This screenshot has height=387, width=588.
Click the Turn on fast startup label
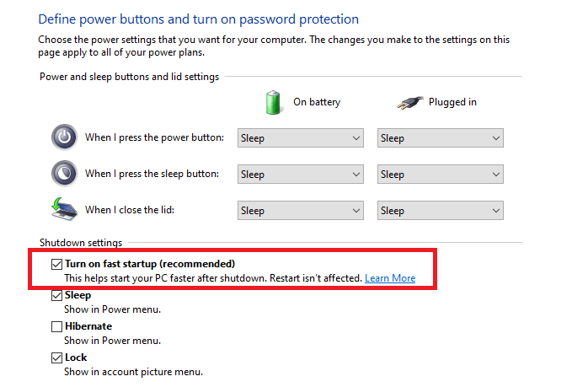pos(150,264)
